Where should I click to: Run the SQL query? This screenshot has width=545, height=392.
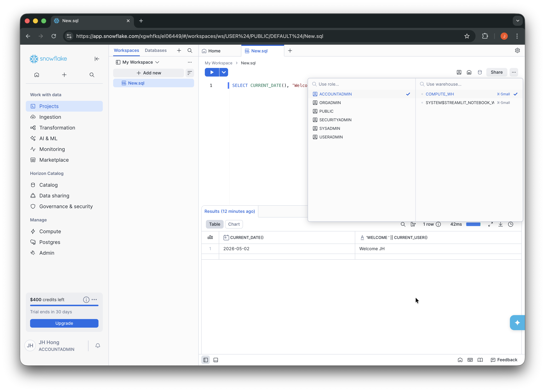pyautogui.click(x=212, y=72)
